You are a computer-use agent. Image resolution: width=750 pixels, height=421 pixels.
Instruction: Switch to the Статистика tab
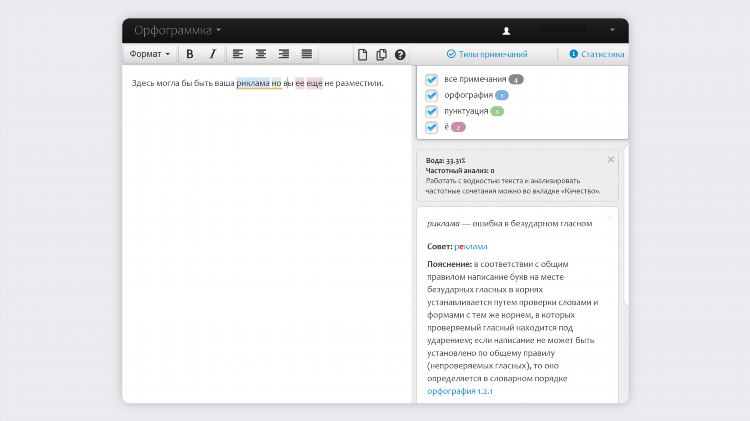596,54
